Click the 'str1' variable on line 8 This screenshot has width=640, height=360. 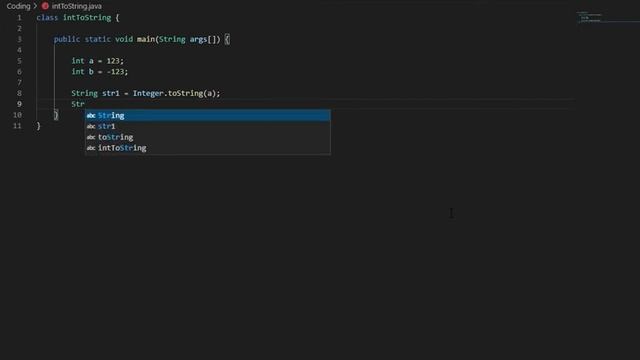111,93
